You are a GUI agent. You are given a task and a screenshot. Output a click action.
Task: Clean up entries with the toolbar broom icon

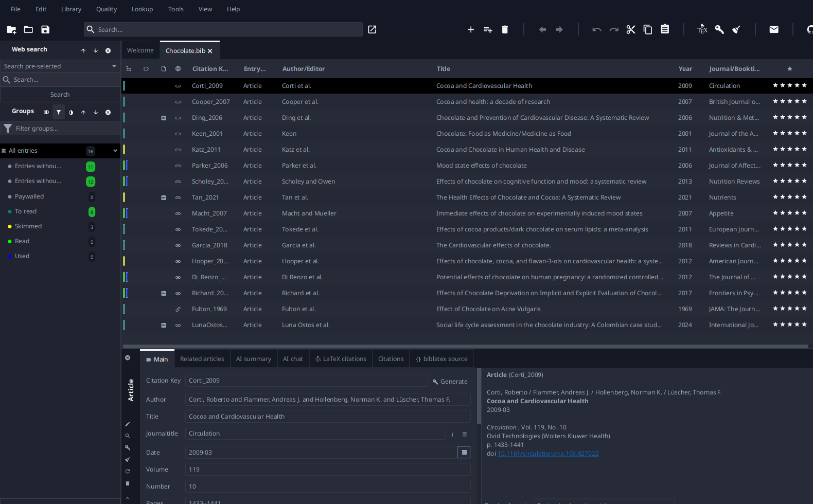[736, 30]
